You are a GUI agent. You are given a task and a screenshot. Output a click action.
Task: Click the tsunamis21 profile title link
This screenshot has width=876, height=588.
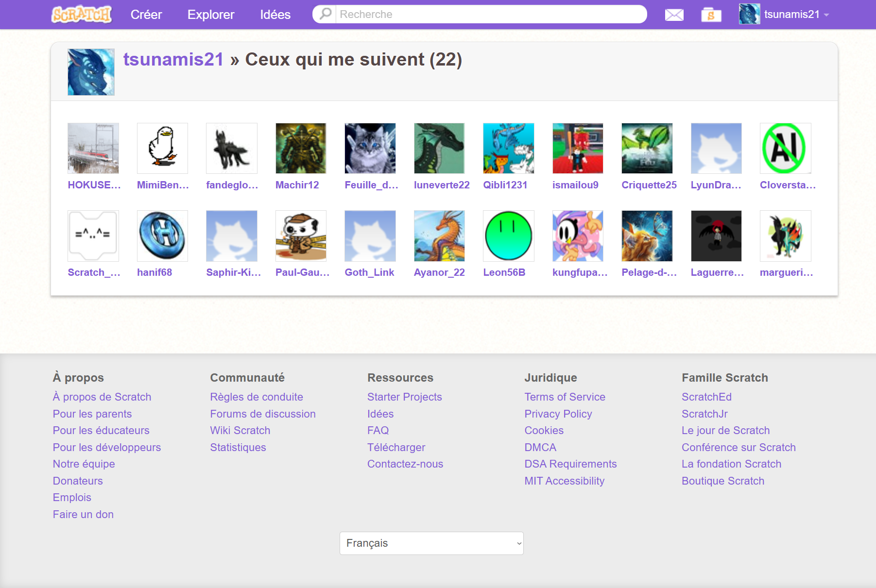[x=173, y=59]
